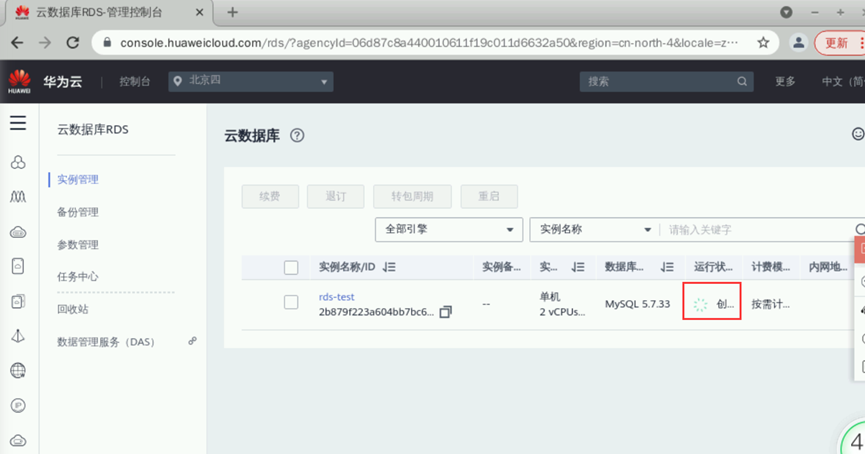Reload the page
This screenshot has height=454, width=865.
pyautogui.click(x=72, y=42)
